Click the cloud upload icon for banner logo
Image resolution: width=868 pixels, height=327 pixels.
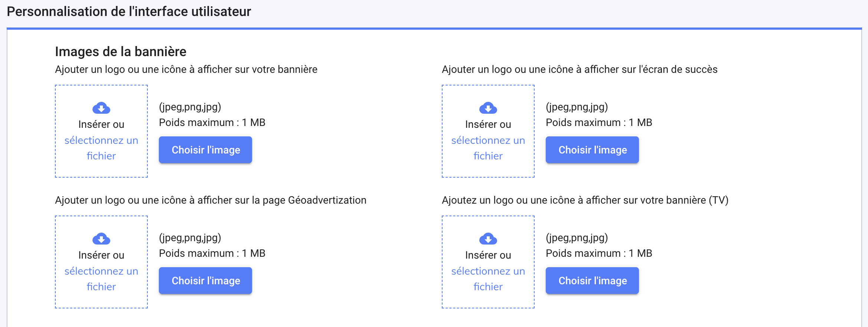(101, 108)
